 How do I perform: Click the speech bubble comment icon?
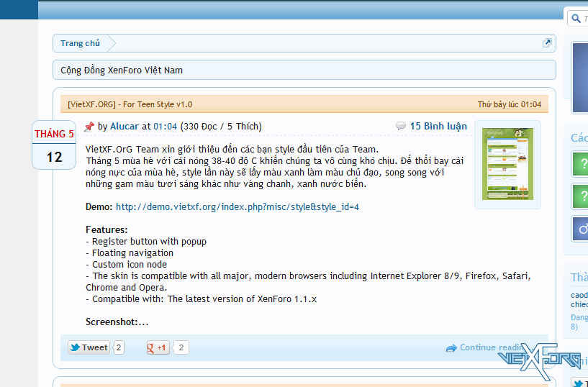tap(400, 126)
